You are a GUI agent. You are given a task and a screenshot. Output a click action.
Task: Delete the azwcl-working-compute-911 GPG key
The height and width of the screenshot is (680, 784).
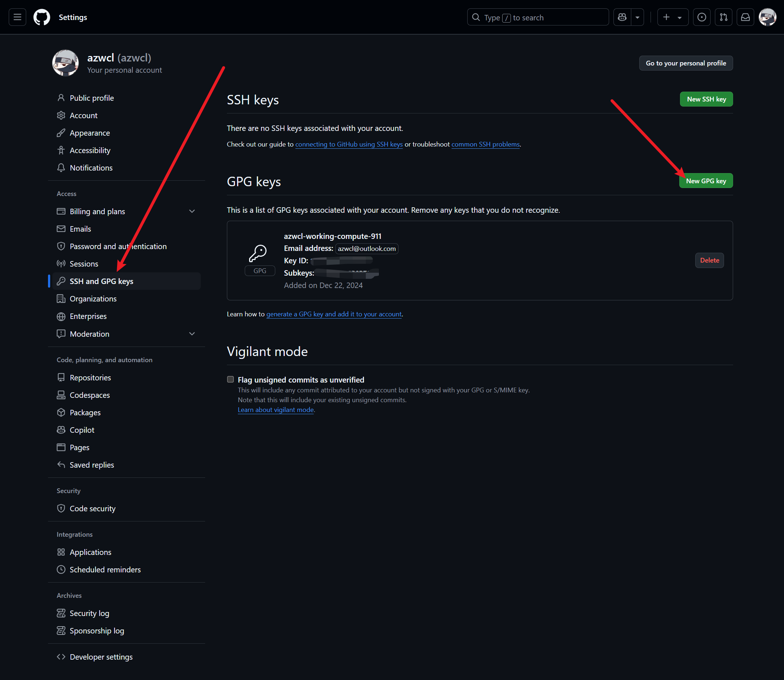(x=709, y=260)
